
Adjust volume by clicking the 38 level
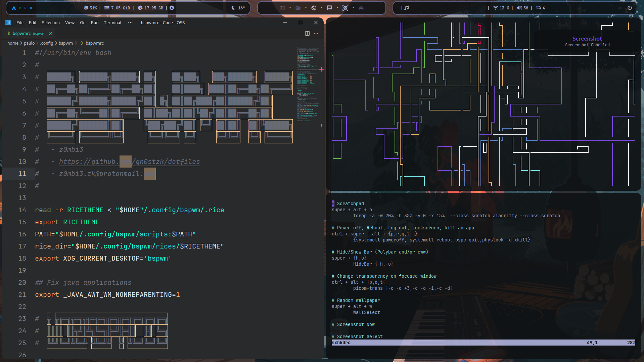(x=526, y=8)
